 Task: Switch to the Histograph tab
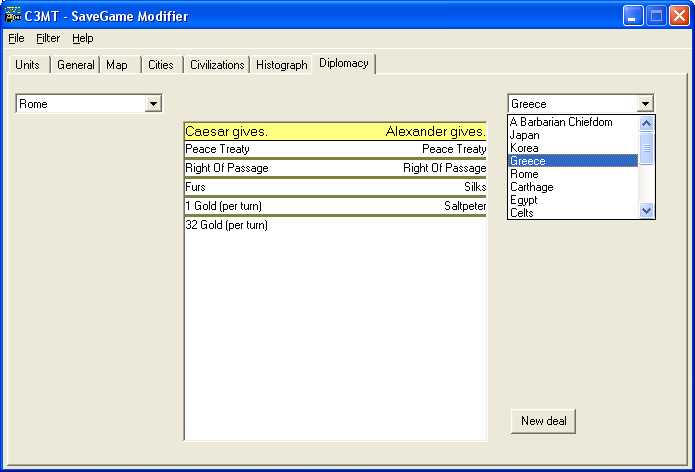(x=281, y=65)
